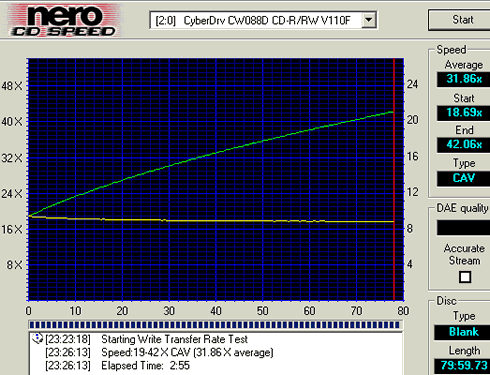
Task: Select the Elapsed Time 2:55 log line
Action: click(x=117, y=366)
